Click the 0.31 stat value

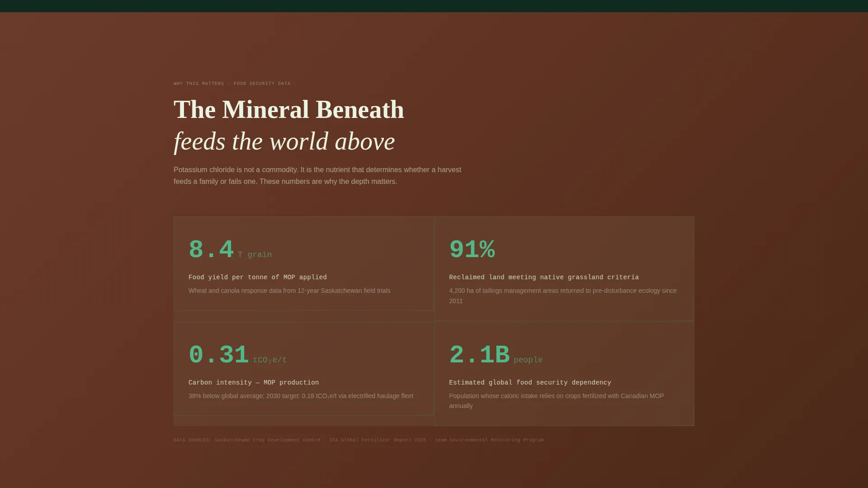pos(219,355)
